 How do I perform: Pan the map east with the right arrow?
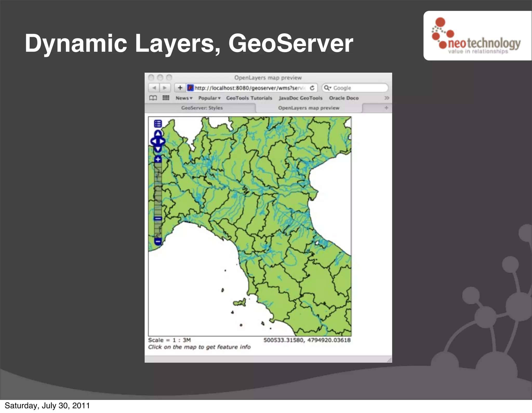162,141
